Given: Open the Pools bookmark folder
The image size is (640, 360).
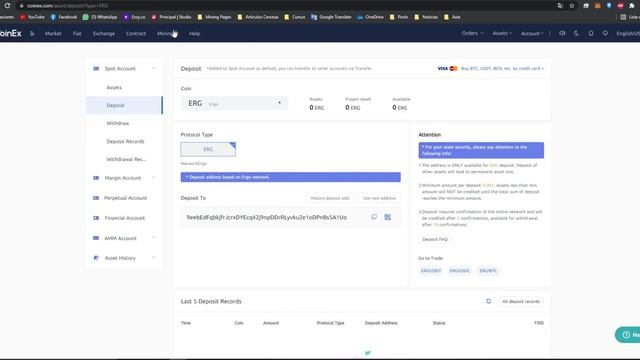Looking at the screenshot, I should [399, 17].
